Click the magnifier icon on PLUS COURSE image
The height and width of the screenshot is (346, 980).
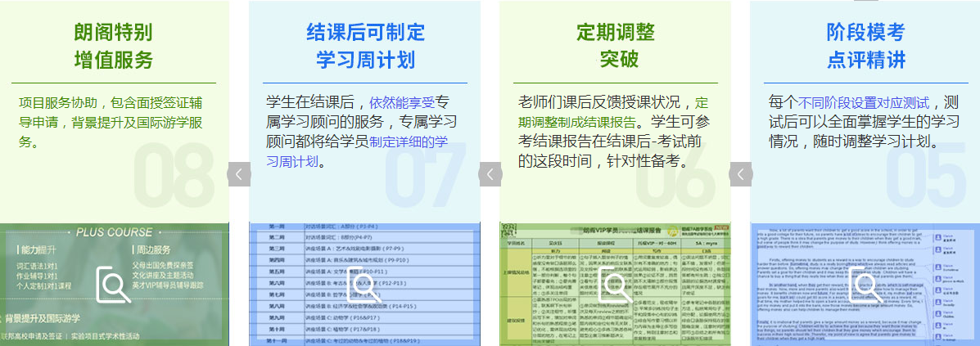pos(114,285)
